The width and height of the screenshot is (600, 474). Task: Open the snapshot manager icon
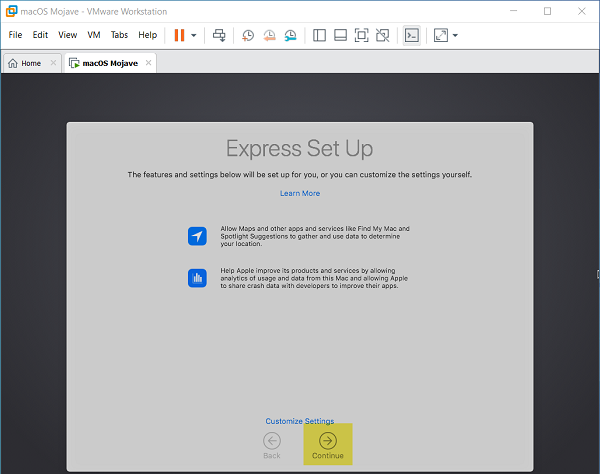point(290,35)
